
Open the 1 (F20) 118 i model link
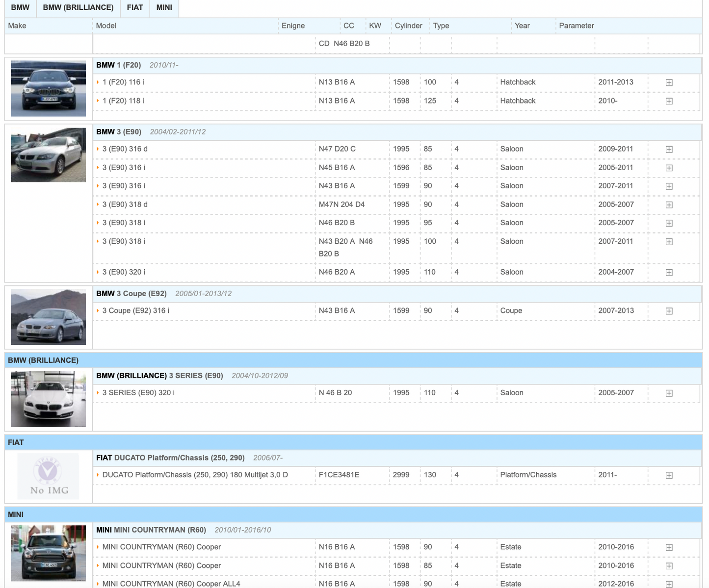click(x=123, y=101)
